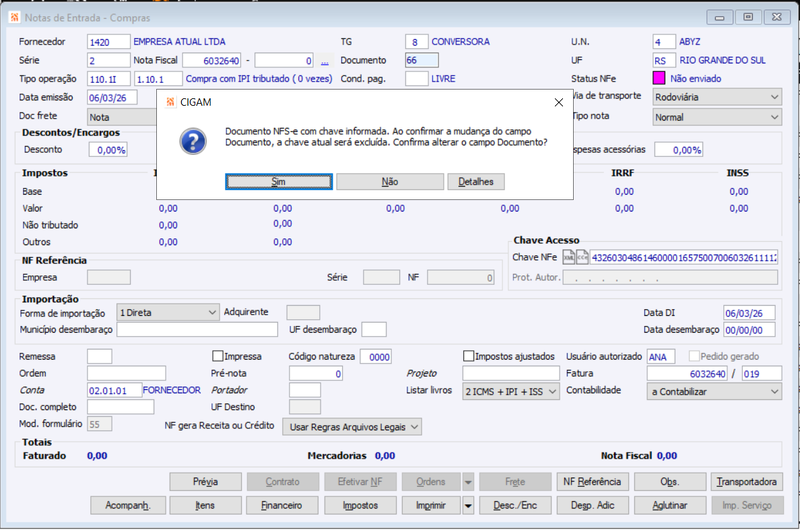This screenshot has width=800, height=530.
Task: Enable the Impostos ajustados checkbox
Action: [x=468, y=356]
